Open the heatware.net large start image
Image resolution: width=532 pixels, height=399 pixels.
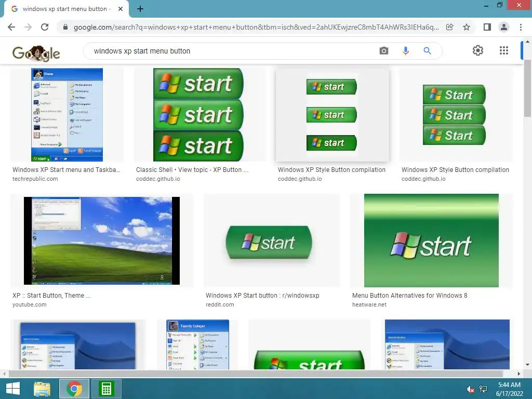pyautogui.click(x=431, y=241)
